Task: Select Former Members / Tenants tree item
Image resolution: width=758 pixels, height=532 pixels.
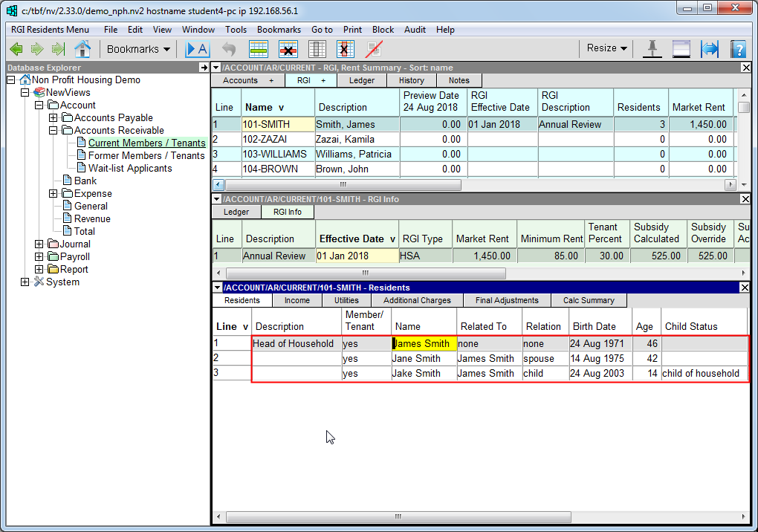Action: [146, 155]
